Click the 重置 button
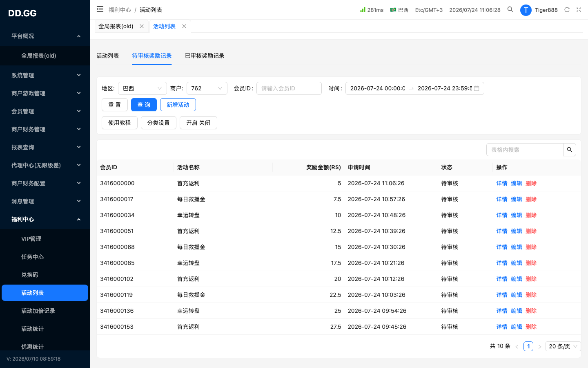 (115, 105)
